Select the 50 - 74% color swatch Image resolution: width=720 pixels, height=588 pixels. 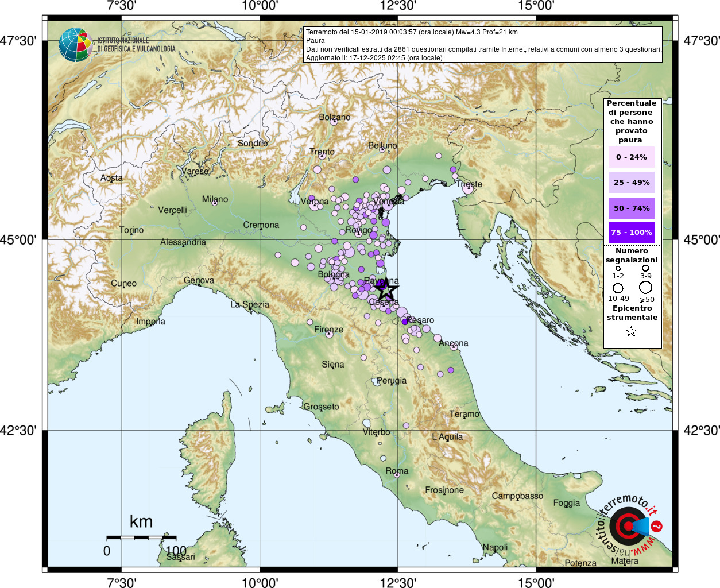631,208
